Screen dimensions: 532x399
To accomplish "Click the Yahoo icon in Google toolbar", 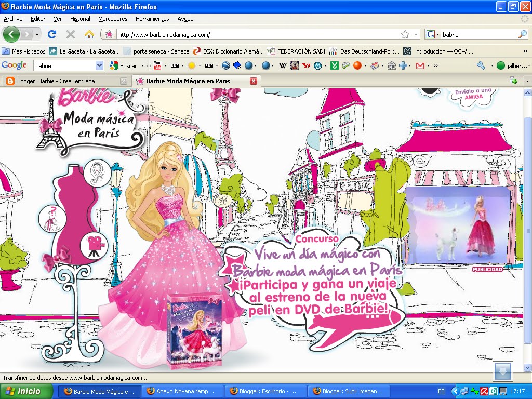I will [x=306, y=65].
